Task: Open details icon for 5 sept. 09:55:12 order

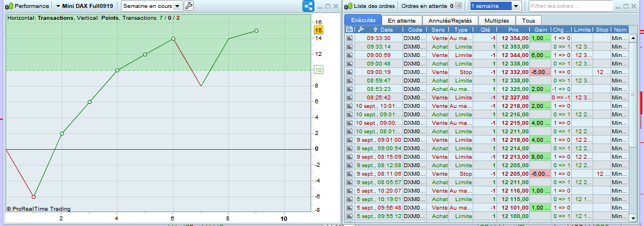Action: [349, 216]
